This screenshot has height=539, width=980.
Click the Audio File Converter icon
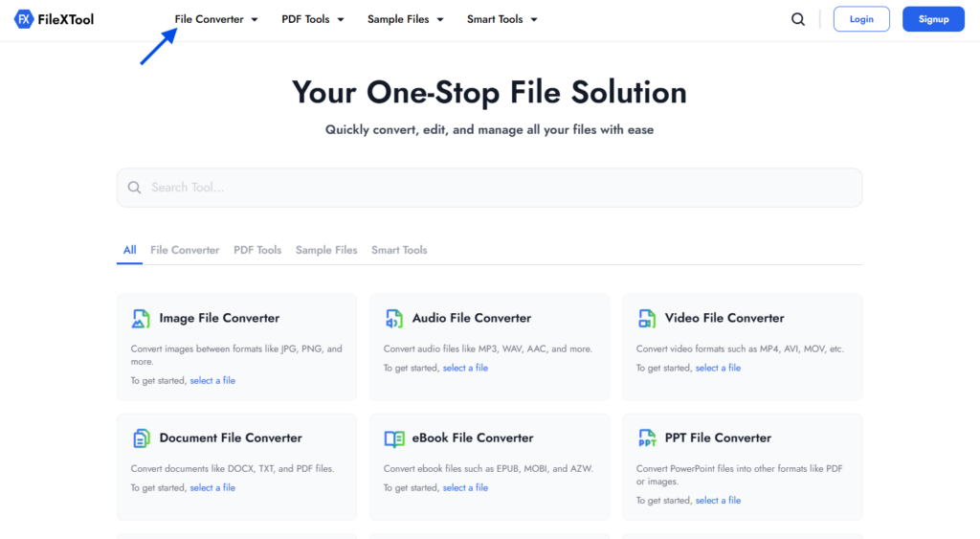(393, 318)
